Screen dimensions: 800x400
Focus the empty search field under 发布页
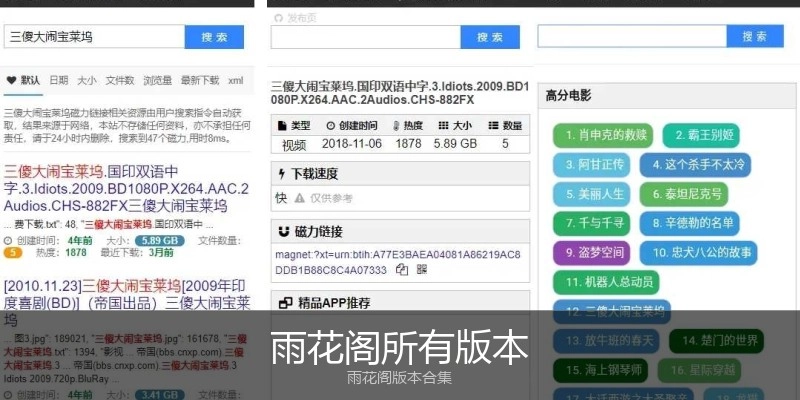click(x=366, y=37)
